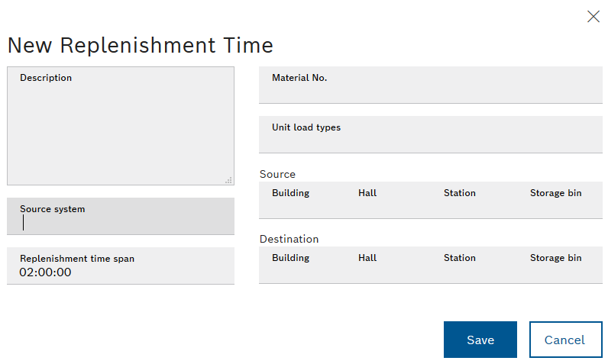Save the new replenishment time
Image resolution: width=608 pixels, height=364 pixels.
click(480, 340)
